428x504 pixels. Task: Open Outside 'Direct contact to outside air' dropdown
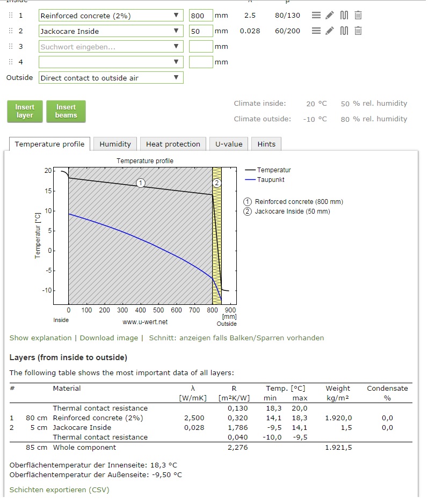coord(111,78)
